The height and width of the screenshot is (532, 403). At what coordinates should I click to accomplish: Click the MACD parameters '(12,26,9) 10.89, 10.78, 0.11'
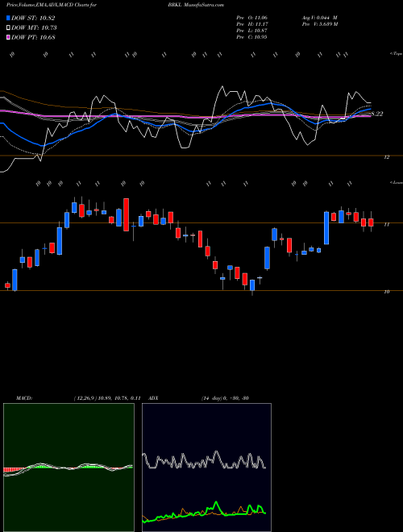pyautogui.click(x=107, y=398)
